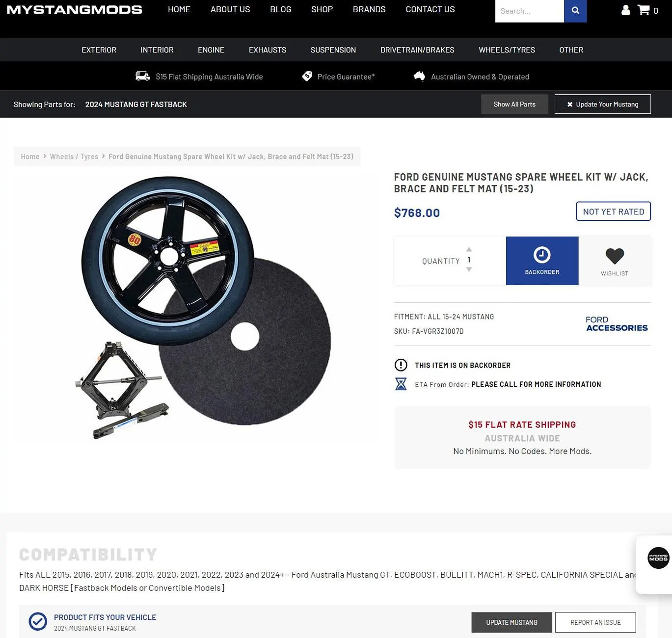The image size is (672, 638).
Task: Click Australian Owned & Operated text
Action: pyautogui.click(x=480, y=77)
